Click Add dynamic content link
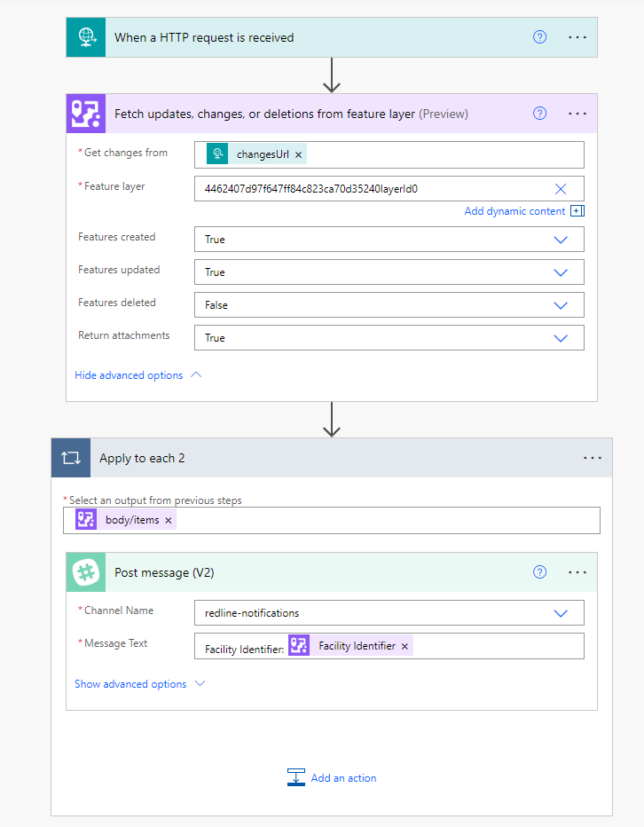The height and width of the screenshot is (827, 644). pyautogui.click(x=514, y=211)
